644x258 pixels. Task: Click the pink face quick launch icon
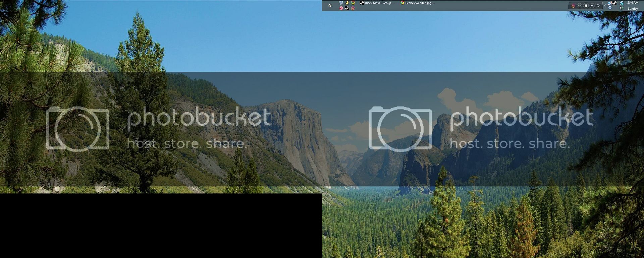341,8
